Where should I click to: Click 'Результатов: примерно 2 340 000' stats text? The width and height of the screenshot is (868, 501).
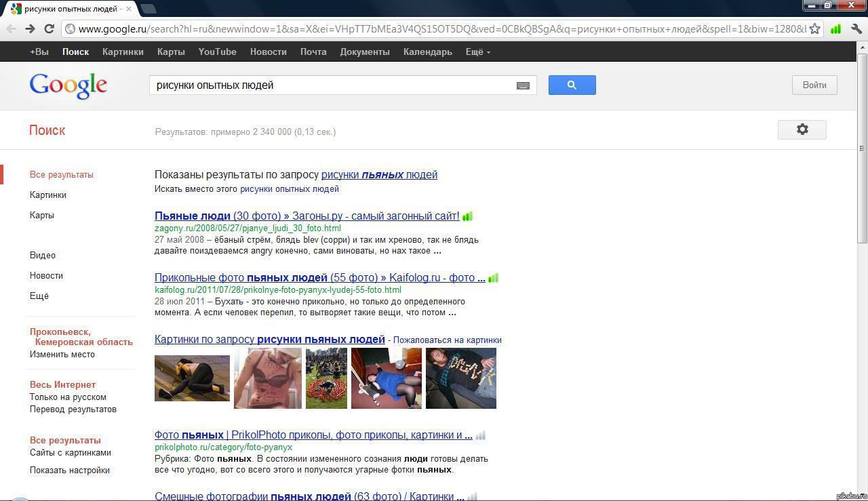(245, 132)
